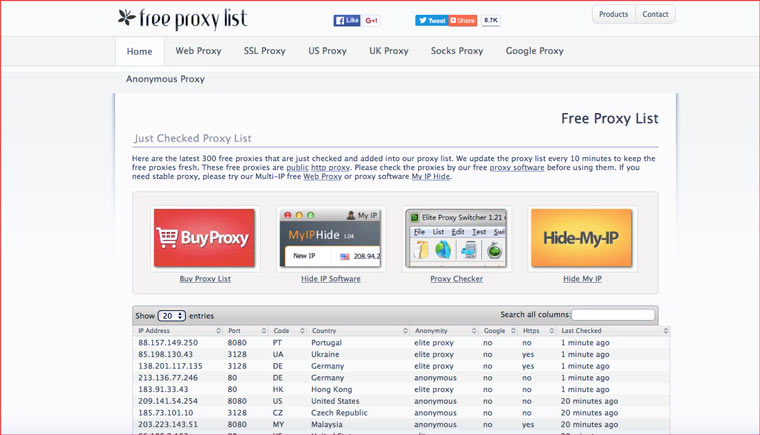Viewport: 760px width, 435px height.
Task: Sort table by IP Address column
Action: click(x=178, y=331)
